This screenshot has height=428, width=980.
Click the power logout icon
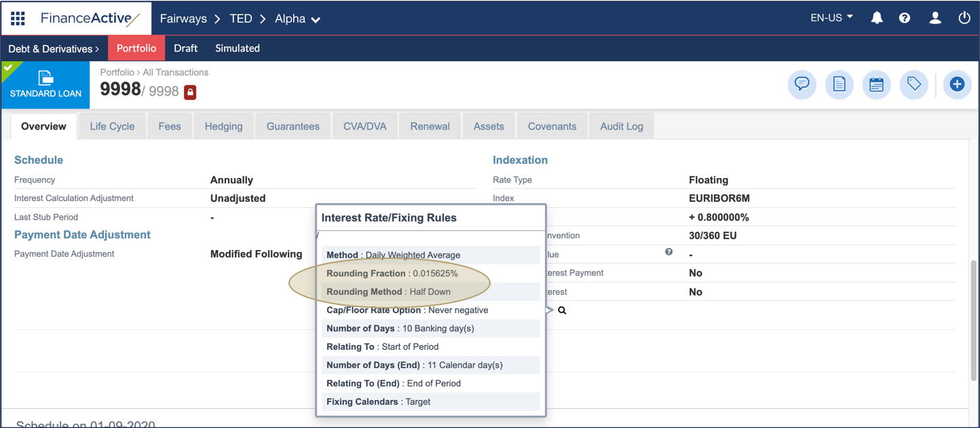tap(964, 18)
